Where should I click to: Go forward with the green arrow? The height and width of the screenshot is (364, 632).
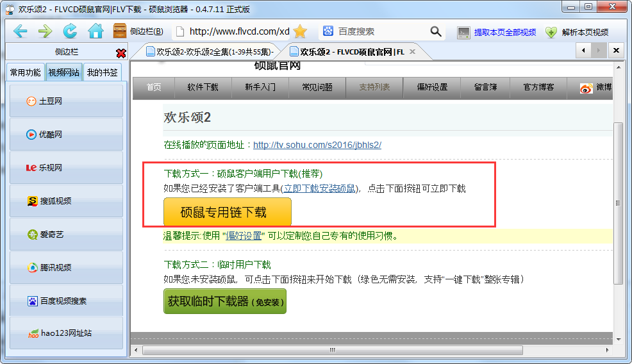click(45, 31)
